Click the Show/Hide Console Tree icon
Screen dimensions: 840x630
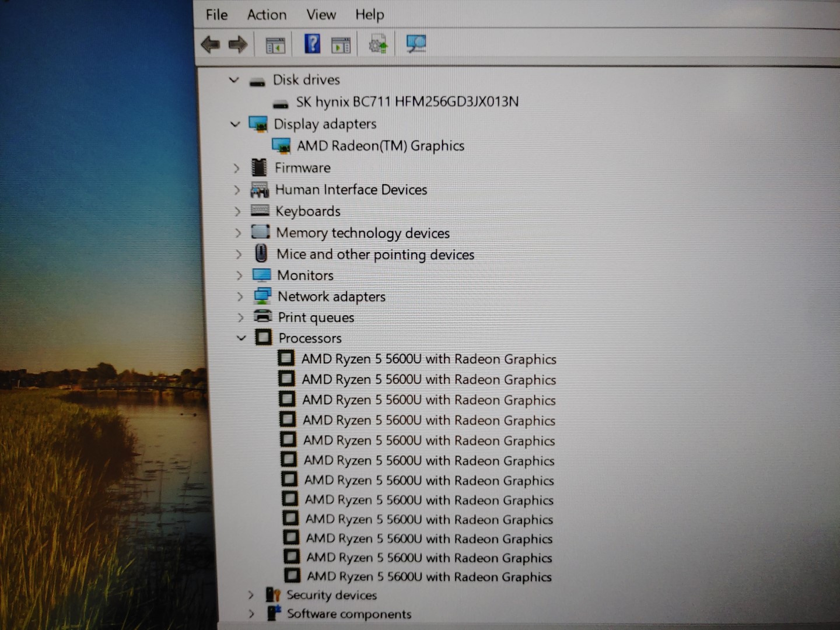coord(275,45)
